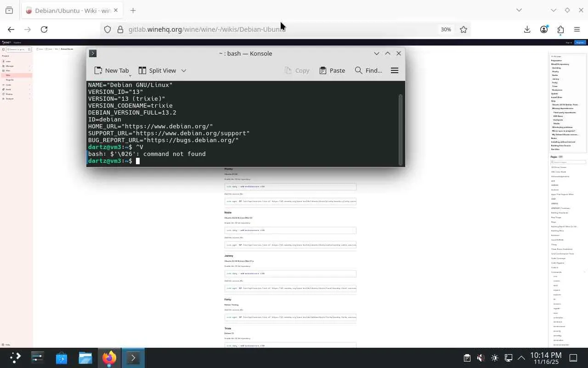Open Dolphin file manager from taskbar
Viewport: 588px width, 368px height.
[x=85, y=358]
